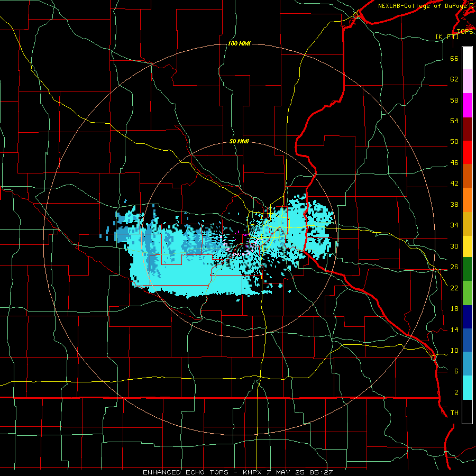
Task: Click the bright red 50 kft swatch
Action: 467,152
